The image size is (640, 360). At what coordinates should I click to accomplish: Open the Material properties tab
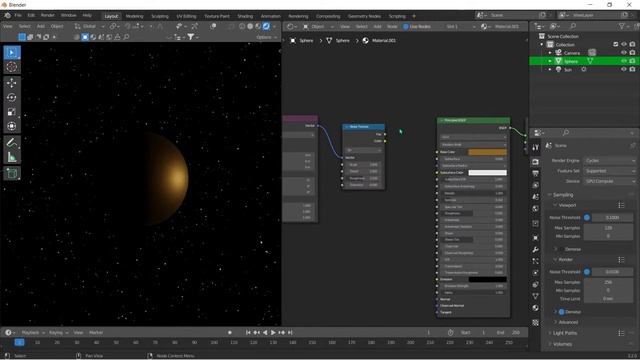536,308
